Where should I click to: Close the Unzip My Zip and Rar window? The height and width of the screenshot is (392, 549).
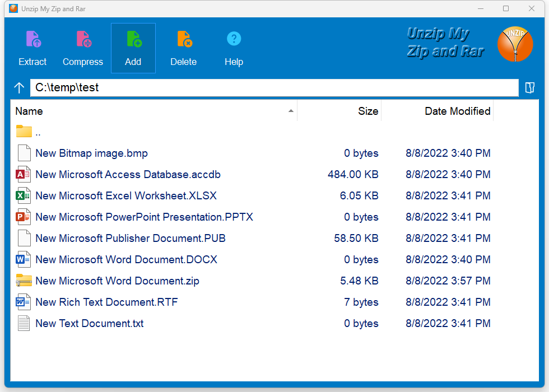(532, 8)
